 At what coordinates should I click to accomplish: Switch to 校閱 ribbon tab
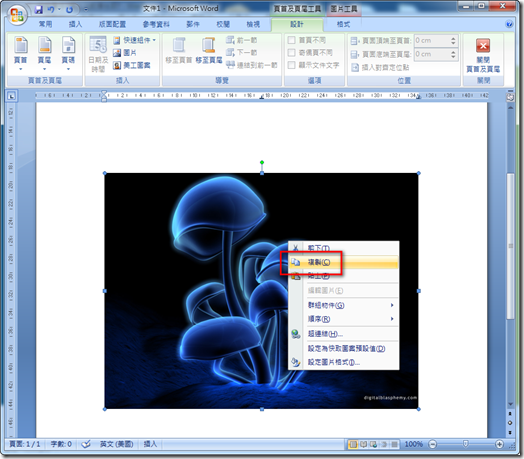[x=223, y=24]
